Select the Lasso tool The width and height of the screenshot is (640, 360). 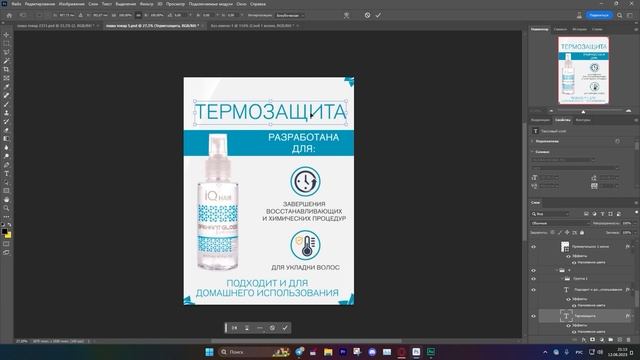click(6, 52)
